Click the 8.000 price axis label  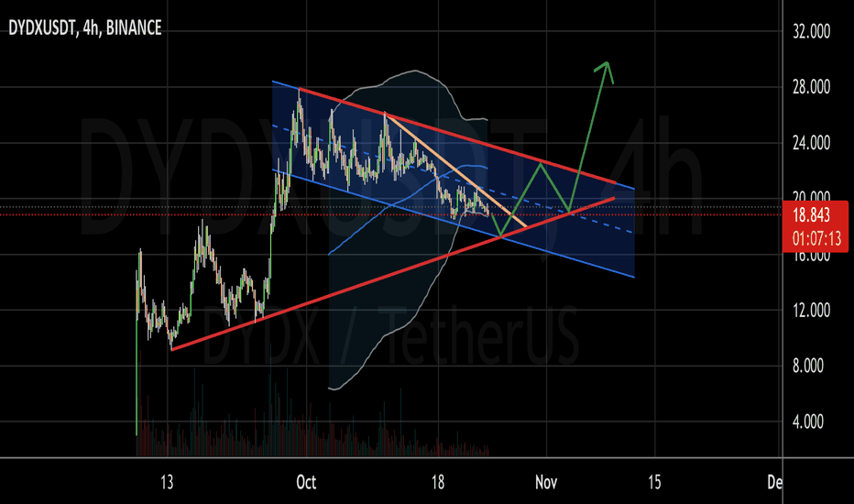(807, 366)
